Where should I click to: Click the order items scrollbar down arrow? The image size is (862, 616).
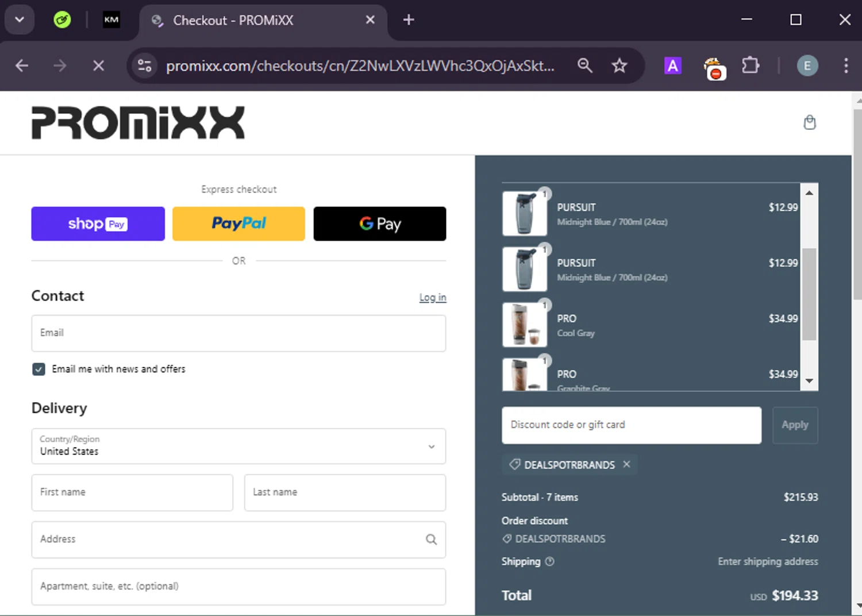809,381
